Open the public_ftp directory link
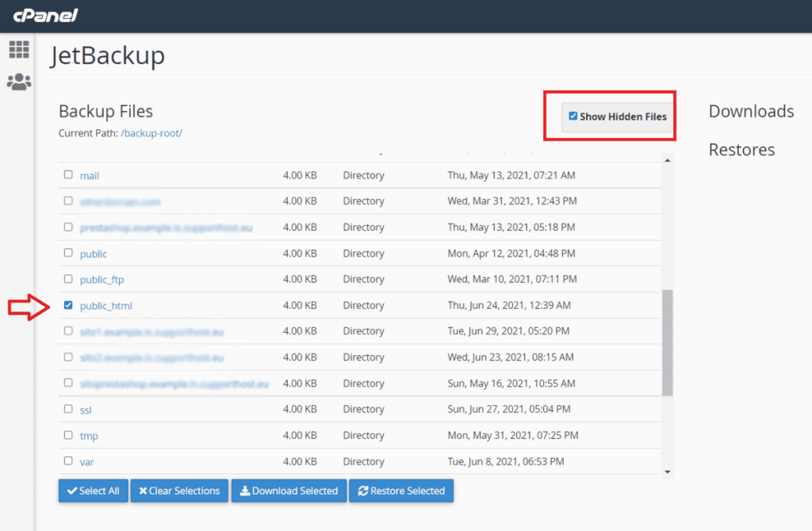This screenshot has width=812, height=531. tap(101, 280)
